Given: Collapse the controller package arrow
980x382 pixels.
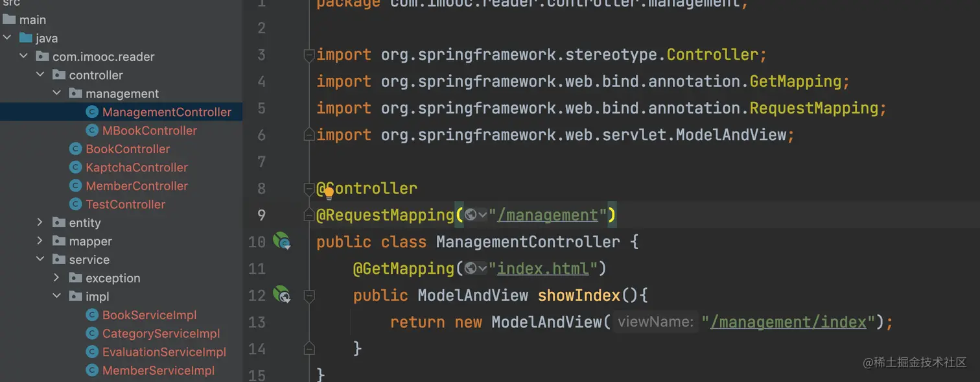Looking at the screenshot, I should click(x=40, y=75).
